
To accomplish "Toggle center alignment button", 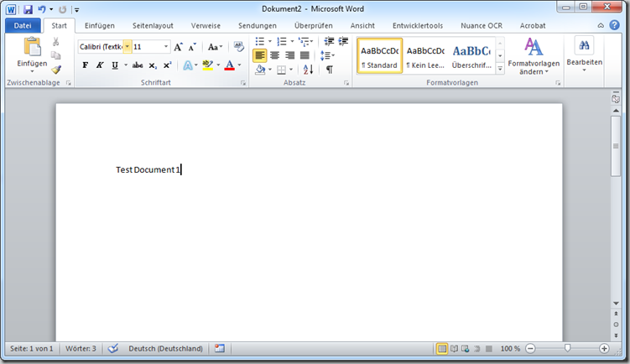I will click(x=275, y=55).
